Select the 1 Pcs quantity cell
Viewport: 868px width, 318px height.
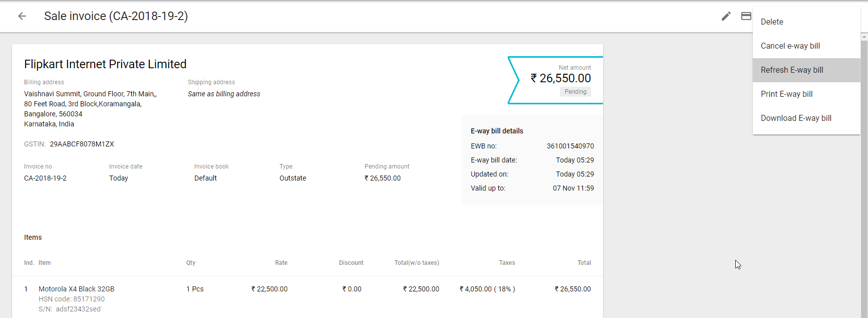tap(195, 289)
